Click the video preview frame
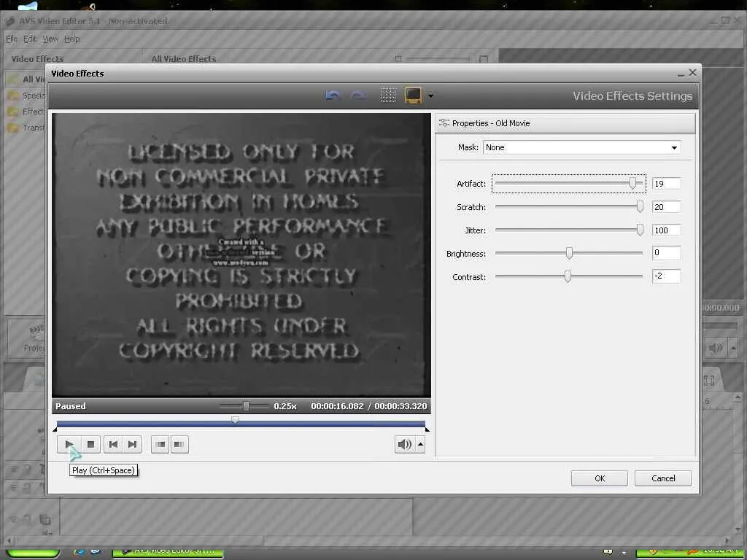This screenshot has height=560, width=747. click(x=241, y=254)
